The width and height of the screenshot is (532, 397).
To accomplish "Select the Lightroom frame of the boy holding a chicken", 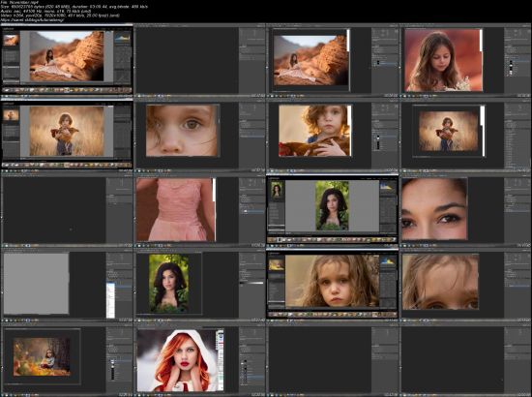I will [67, 135].
